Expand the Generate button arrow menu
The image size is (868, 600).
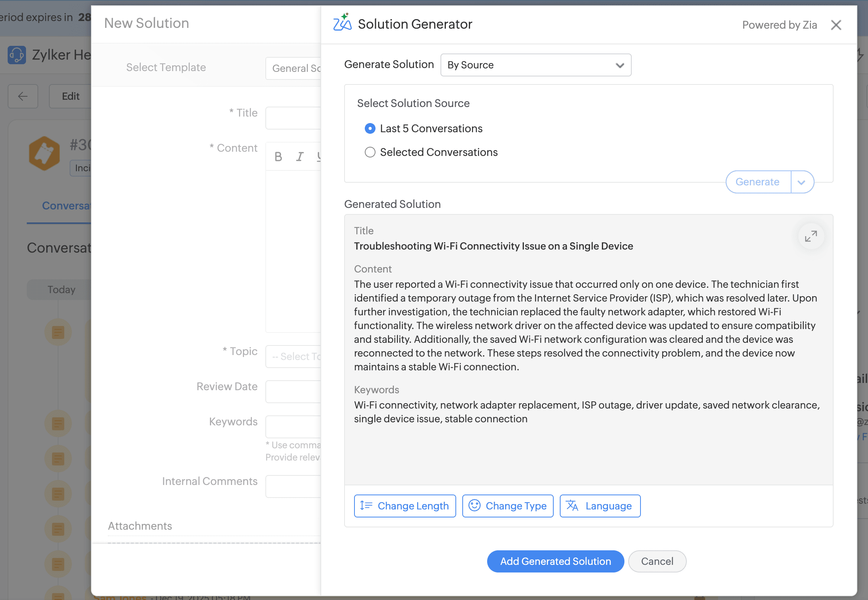point(801,182)
